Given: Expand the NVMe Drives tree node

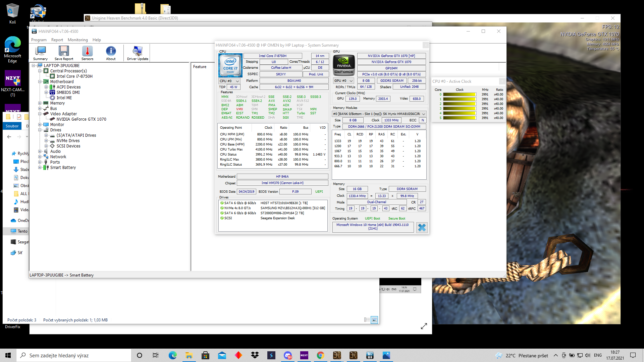Looking at the screenshot, I should coord(46,141).
